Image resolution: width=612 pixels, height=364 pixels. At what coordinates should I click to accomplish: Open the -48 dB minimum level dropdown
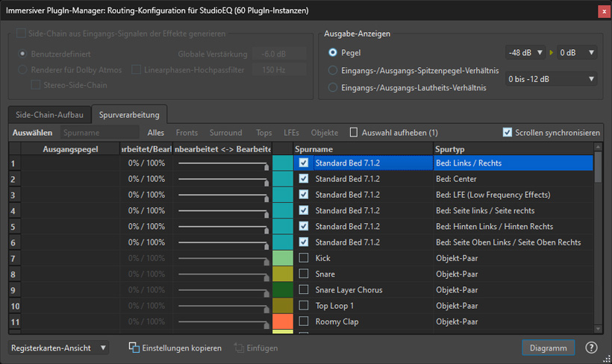(x=525, y=52)
